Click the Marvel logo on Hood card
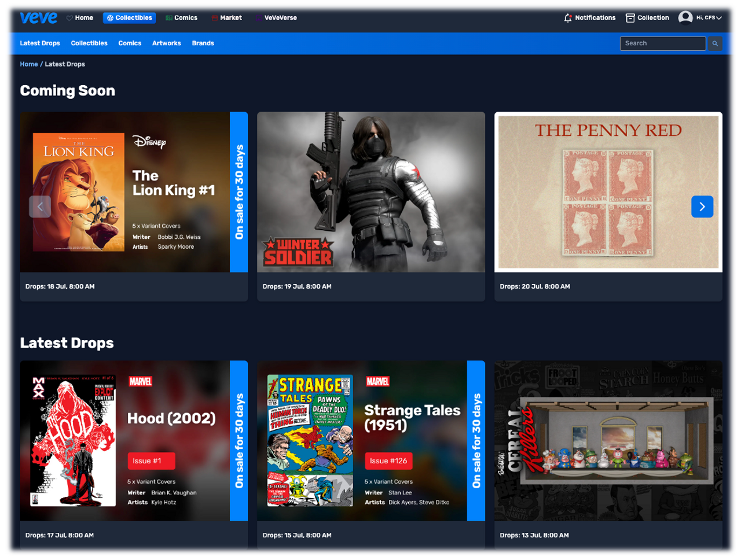 pos(140,381)
